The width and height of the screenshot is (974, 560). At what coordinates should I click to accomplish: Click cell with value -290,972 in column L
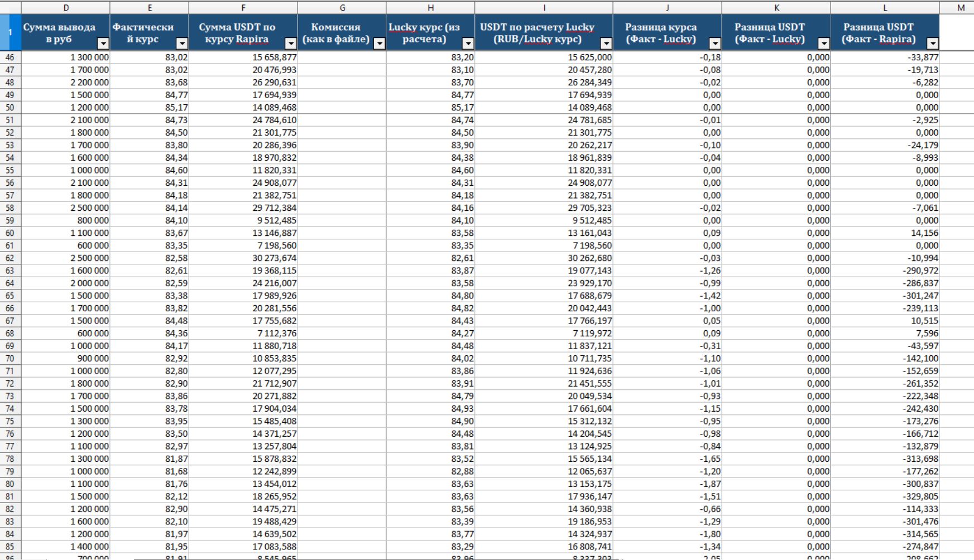point(885,271)
